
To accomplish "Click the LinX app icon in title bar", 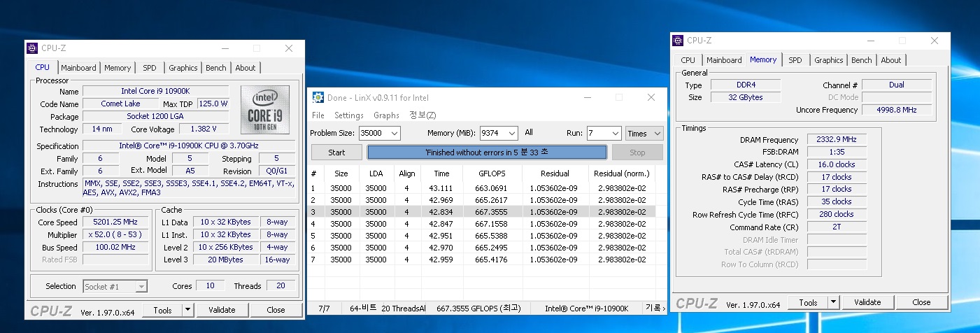I will coord(318,97).
